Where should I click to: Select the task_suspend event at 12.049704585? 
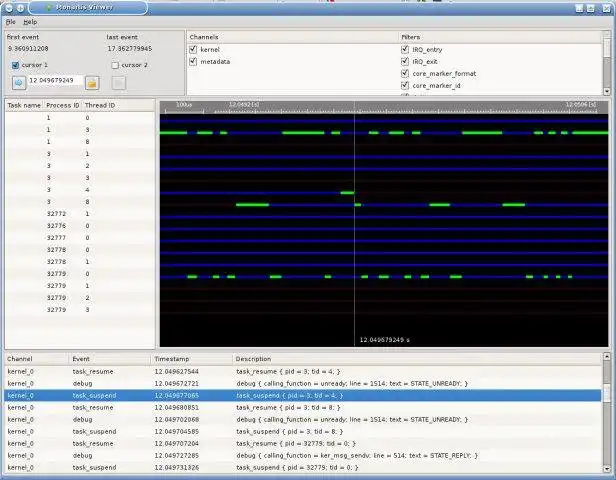point(303,432)
